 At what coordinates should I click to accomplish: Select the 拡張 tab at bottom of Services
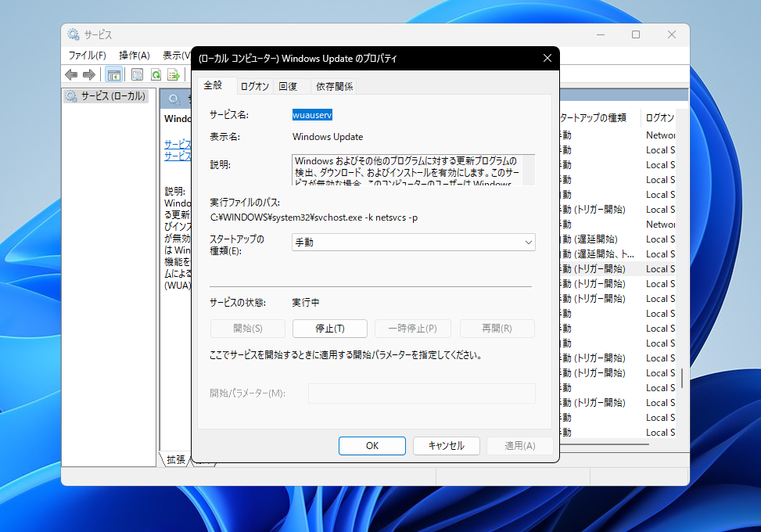pos(176,459)
